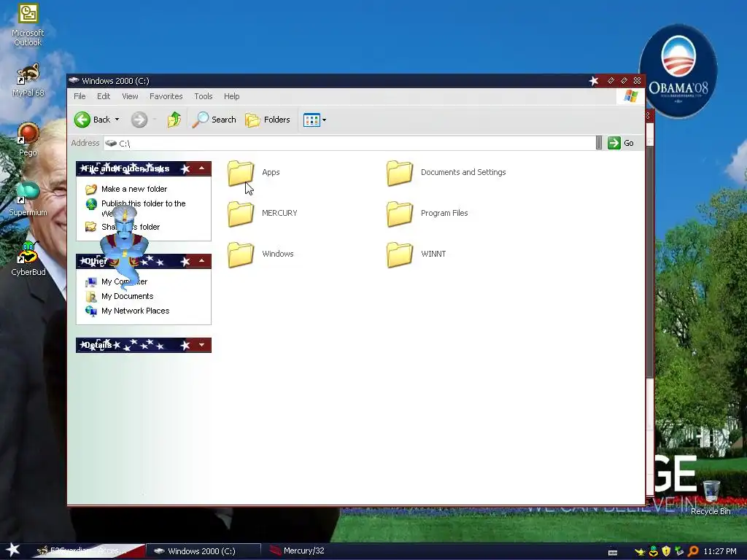Click the grayed Forward arrow button

point(139,120)
